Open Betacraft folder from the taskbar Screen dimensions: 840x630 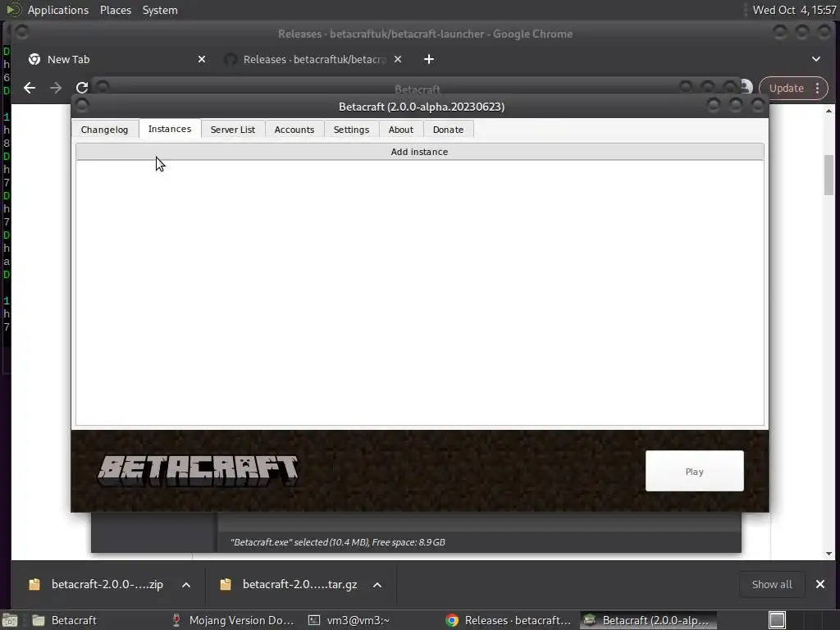coord(64,620)
